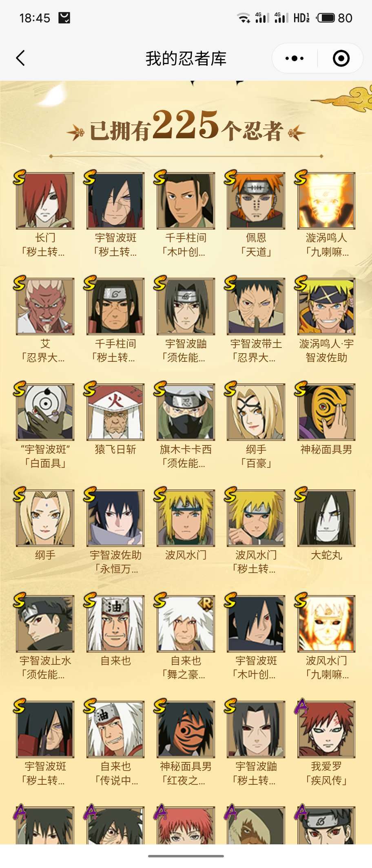Tap the 已拥有225个忍者 banner
The image size is (372, 868).
(186, 126)
